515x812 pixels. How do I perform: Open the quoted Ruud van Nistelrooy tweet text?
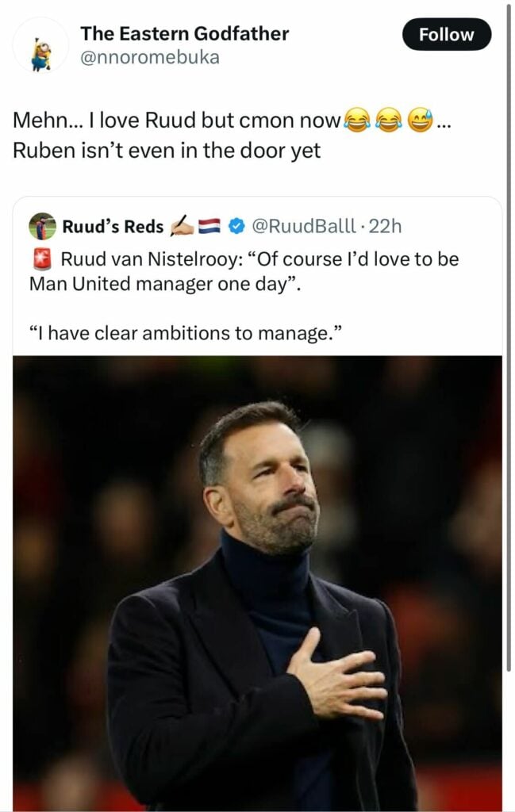point(244,271)
